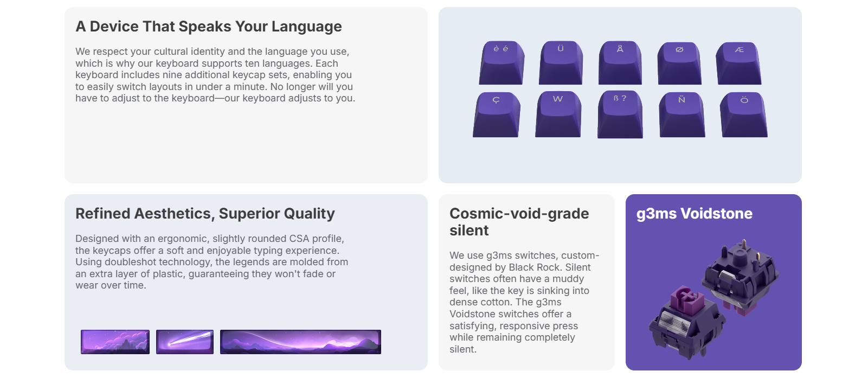The height and width of the screenshot is (384, 868).
Task: Click the g3ms switches description paragraph
Action: 524,302
